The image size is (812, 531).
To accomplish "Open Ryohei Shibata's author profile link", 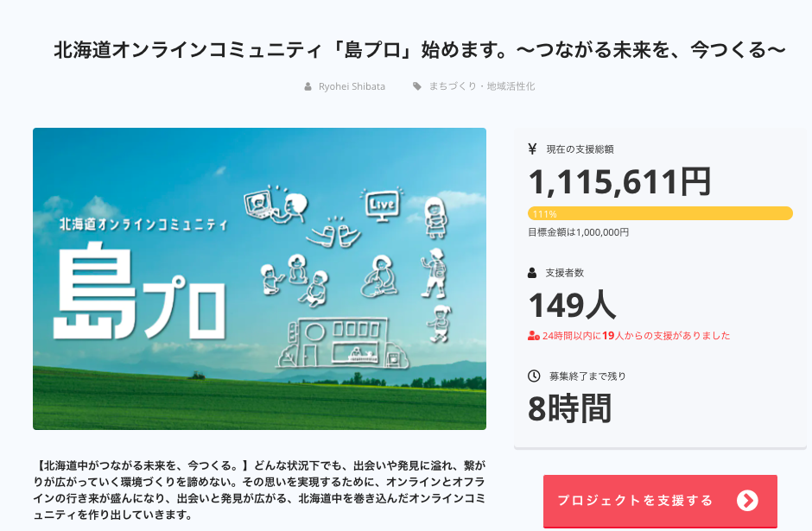I will tap(350, 86).
